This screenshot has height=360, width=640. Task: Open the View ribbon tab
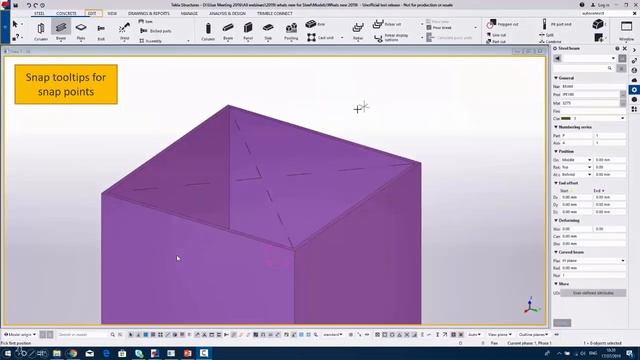(x=112, y=13)
